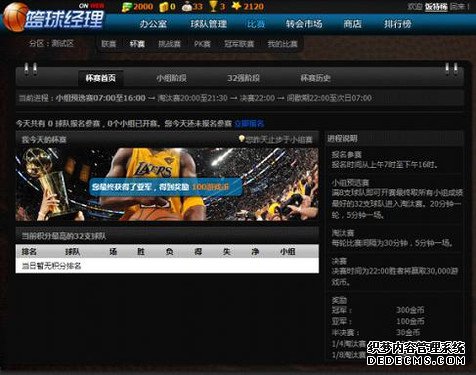Image resolution: width=476 pixels, height=375 pixels.
Task: Click the basketball logo icon
Action: 16,17
